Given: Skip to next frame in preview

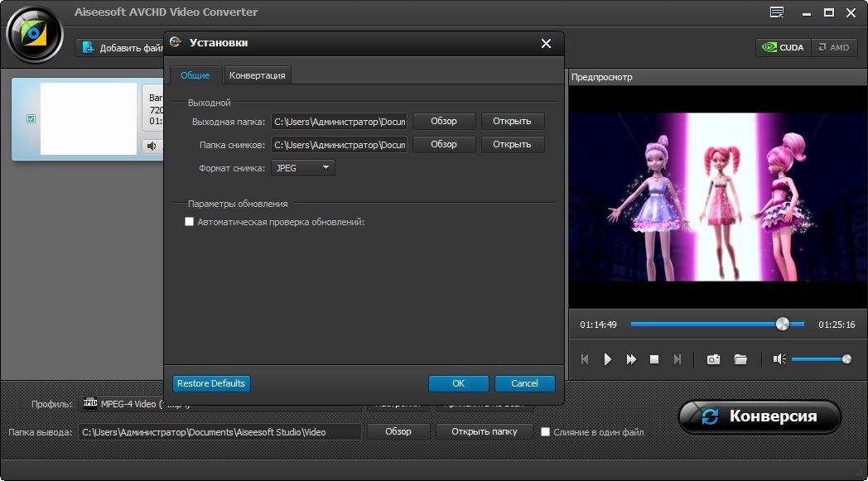Looking at the screenshot, I should click(677, 359).
